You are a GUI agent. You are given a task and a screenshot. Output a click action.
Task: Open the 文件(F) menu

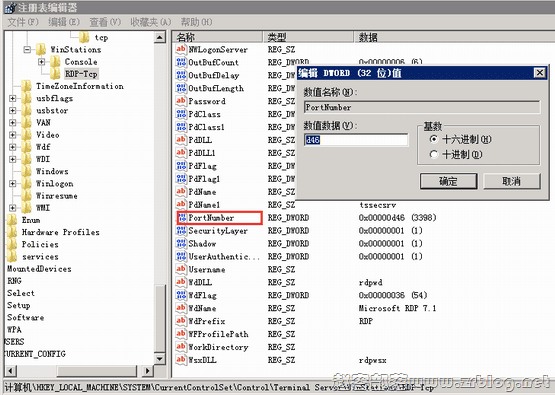pos(23,22)
